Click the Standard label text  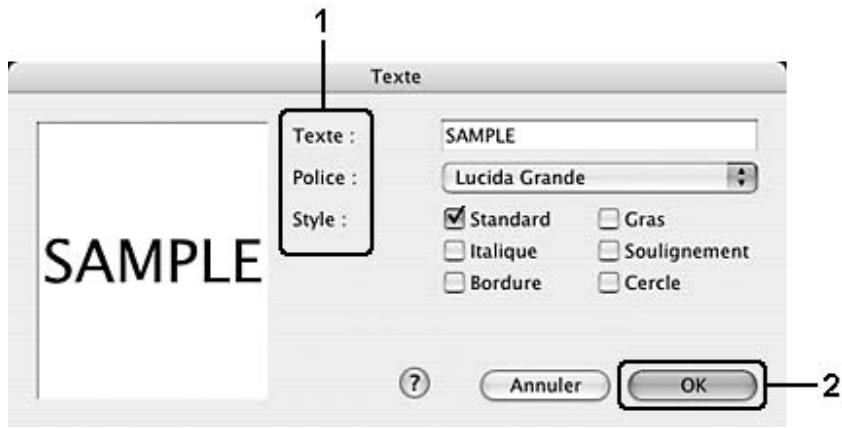click(x=510, y=220)
